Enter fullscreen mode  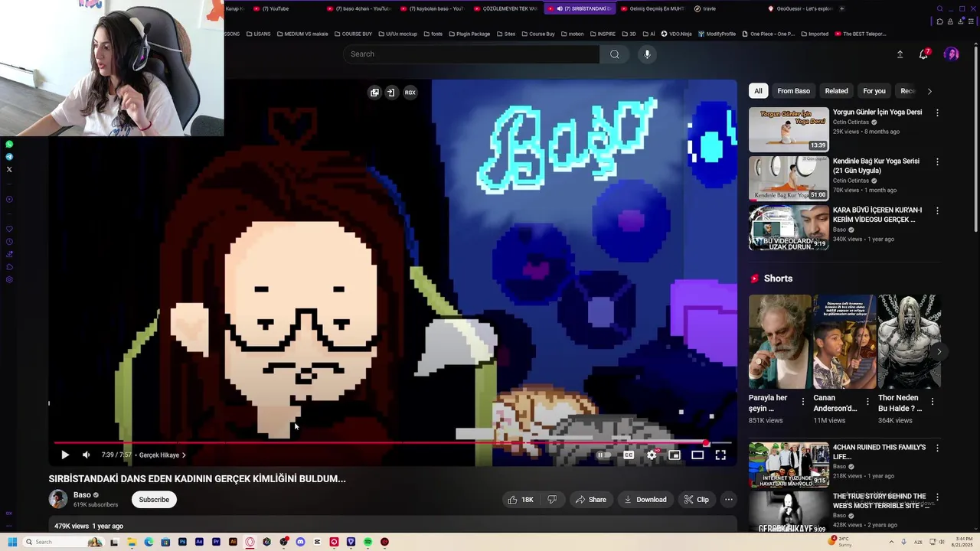coord(720,455)
